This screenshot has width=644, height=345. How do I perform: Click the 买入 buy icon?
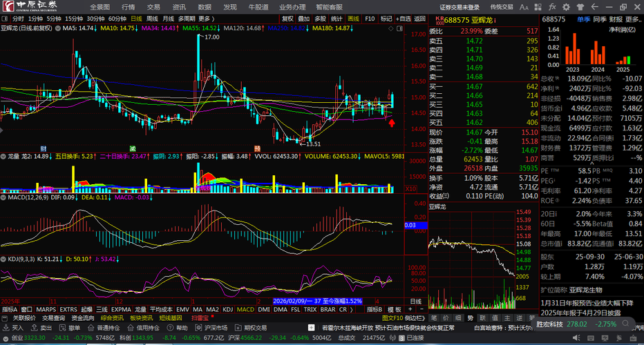(6, 328)
